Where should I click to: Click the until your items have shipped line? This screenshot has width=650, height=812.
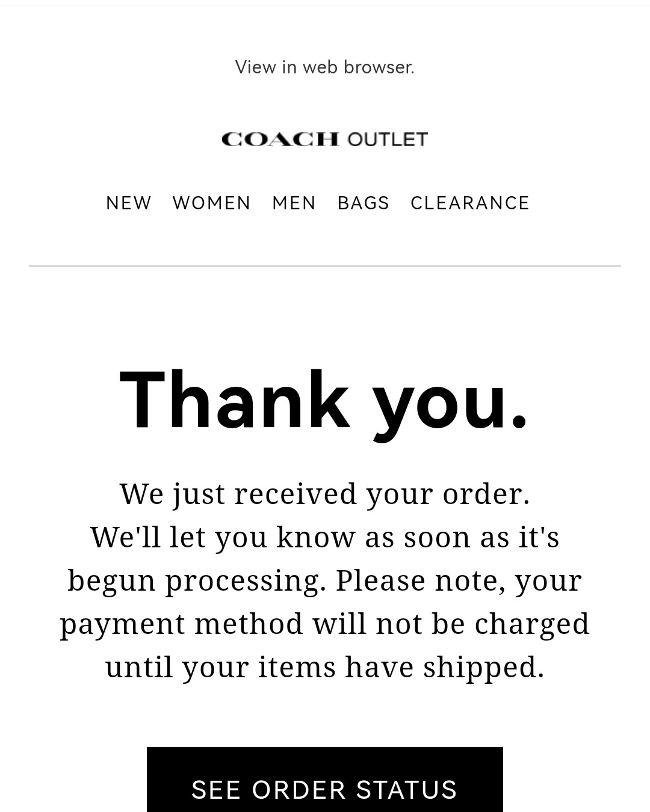[325, 668]
